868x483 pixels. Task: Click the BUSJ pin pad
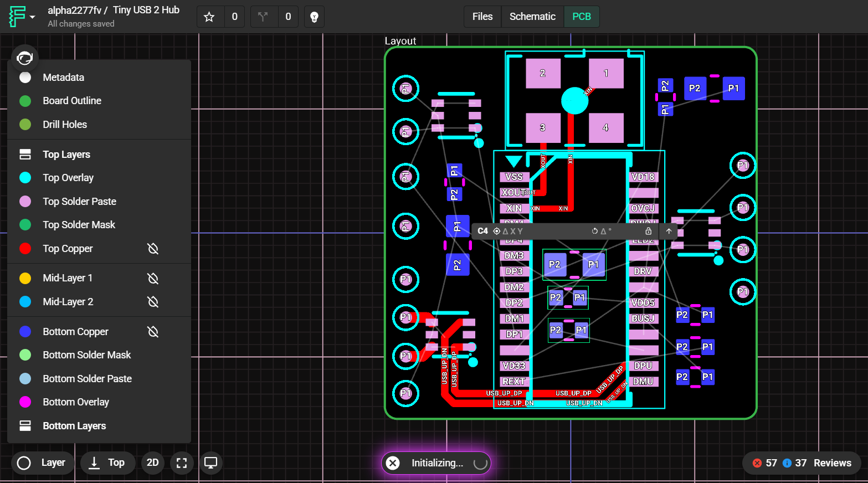[644, 318]
